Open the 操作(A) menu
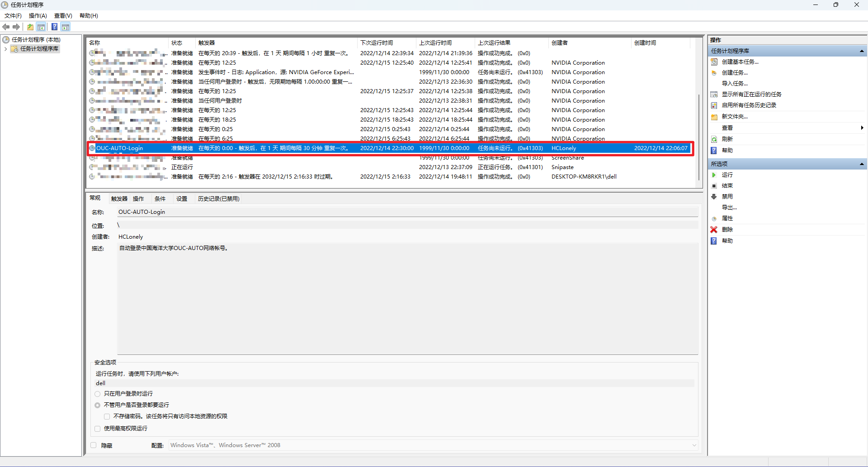This screenshot has height=467, width=868. pos(38,16)
